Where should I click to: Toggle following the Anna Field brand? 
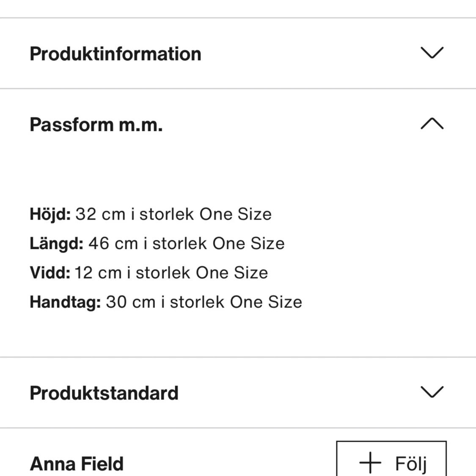[x=391, y=462]
